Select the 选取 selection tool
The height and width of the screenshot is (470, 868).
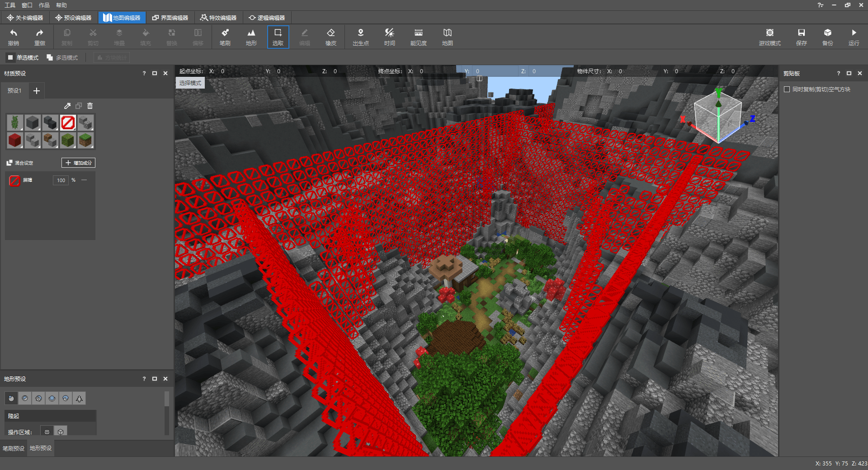tap(278, 37)
